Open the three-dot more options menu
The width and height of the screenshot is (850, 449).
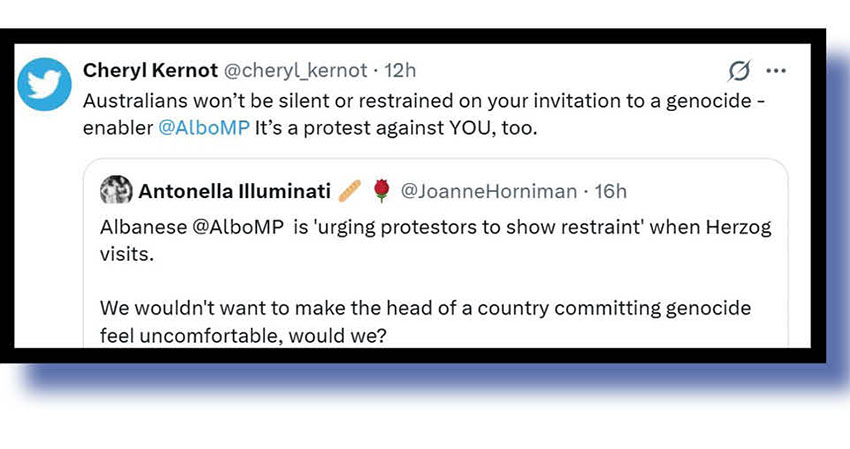coord(776,71)
